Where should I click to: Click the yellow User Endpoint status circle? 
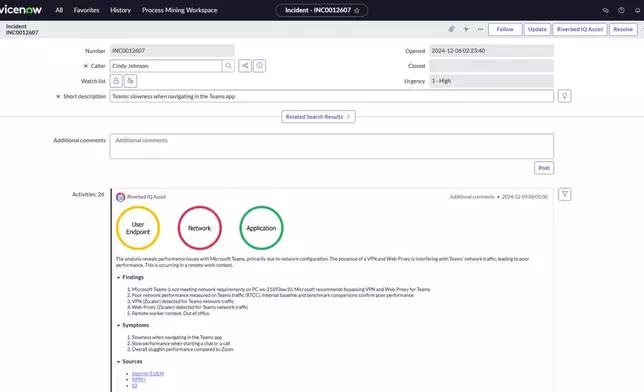click(138, 228)
